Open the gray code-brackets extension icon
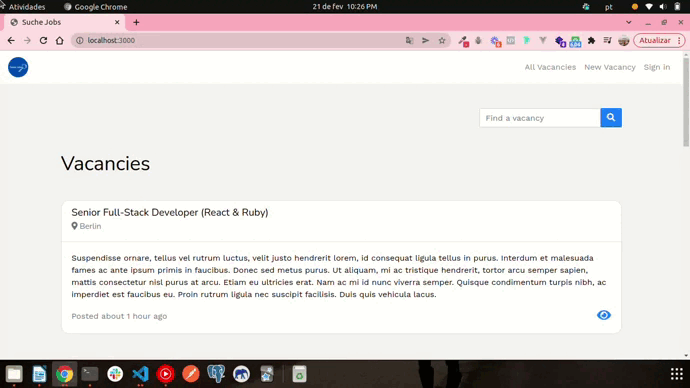Image resolution: width=690 pixels, height=388 pixels. point(510,40)
